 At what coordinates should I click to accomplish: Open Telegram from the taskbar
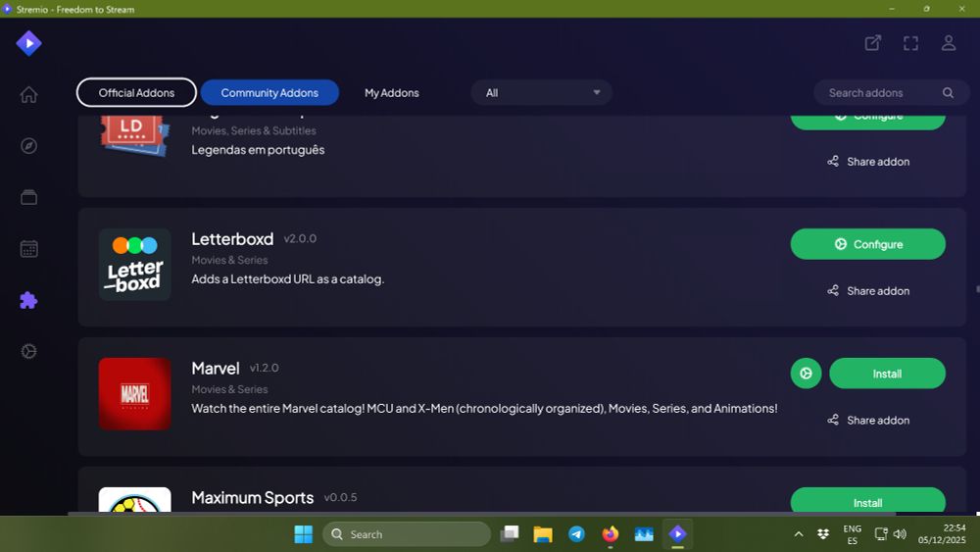pos(576,534)
